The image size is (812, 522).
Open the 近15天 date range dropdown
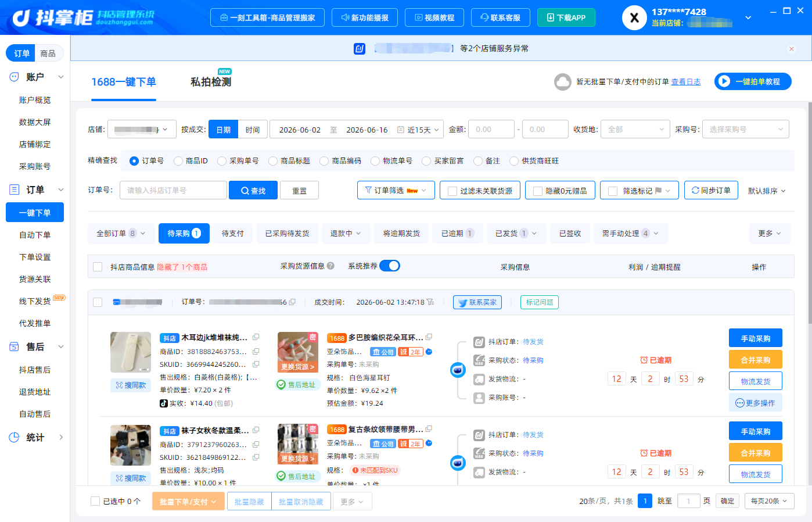[419, 129]
